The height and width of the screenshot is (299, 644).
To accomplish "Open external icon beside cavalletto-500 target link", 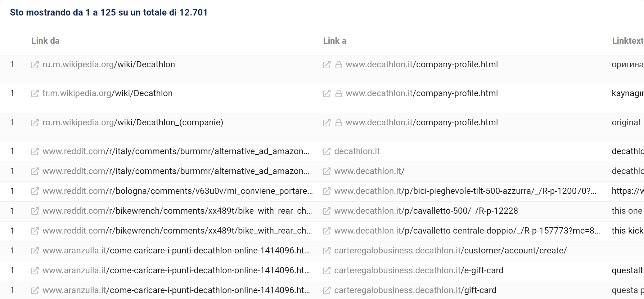I will click(327, 211).
